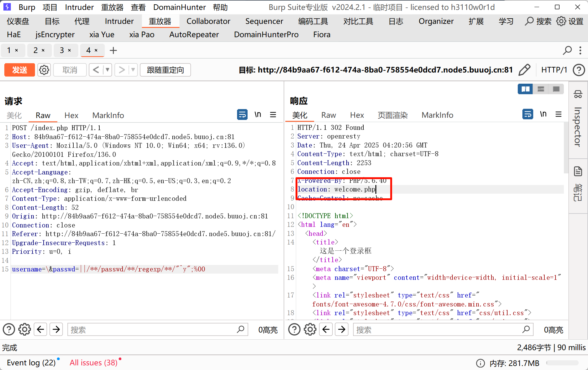Open response MarkInfo tab
The height and width of the screenshot is (370, 588).
437,115
